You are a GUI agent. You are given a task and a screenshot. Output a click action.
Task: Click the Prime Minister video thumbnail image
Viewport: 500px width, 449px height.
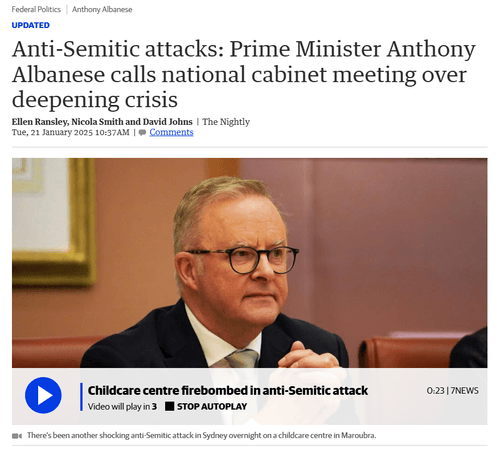click(x=249, y=263)
